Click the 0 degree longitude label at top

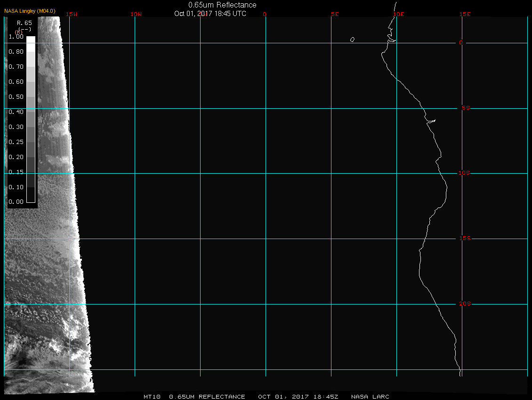point(265,14)
